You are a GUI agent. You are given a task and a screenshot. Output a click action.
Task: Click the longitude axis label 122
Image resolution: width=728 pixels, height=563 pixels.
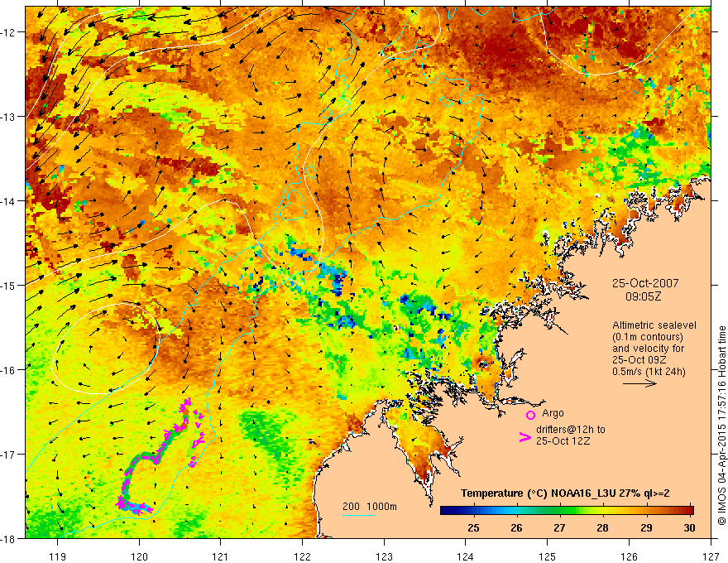pos(302,556)
